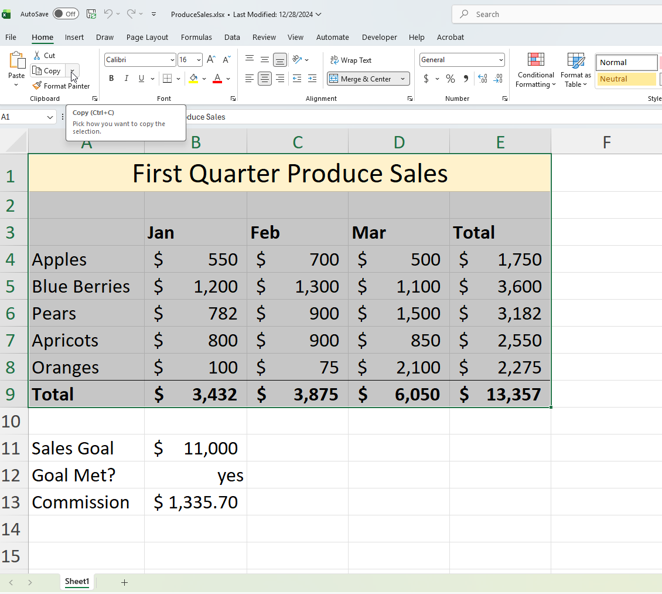
Task: Open the font size 16 dropdown
Action: (x=198, y=60)
